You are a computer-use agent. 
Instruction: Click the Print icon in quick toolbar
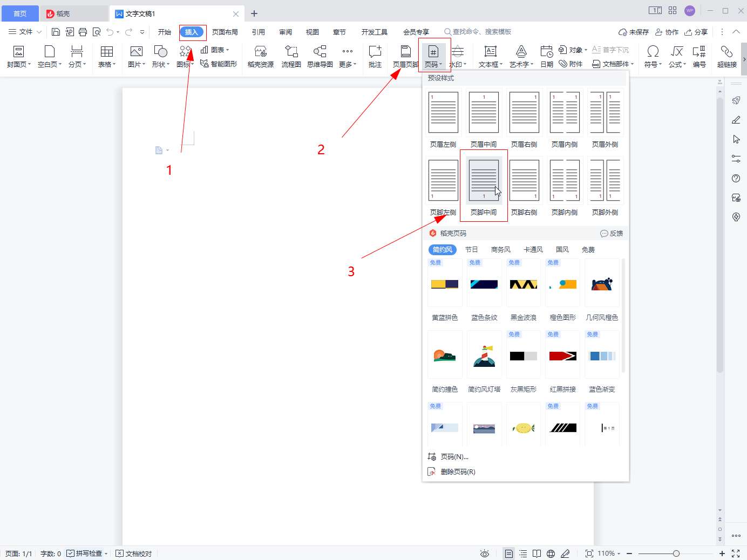tap(83, 32)
